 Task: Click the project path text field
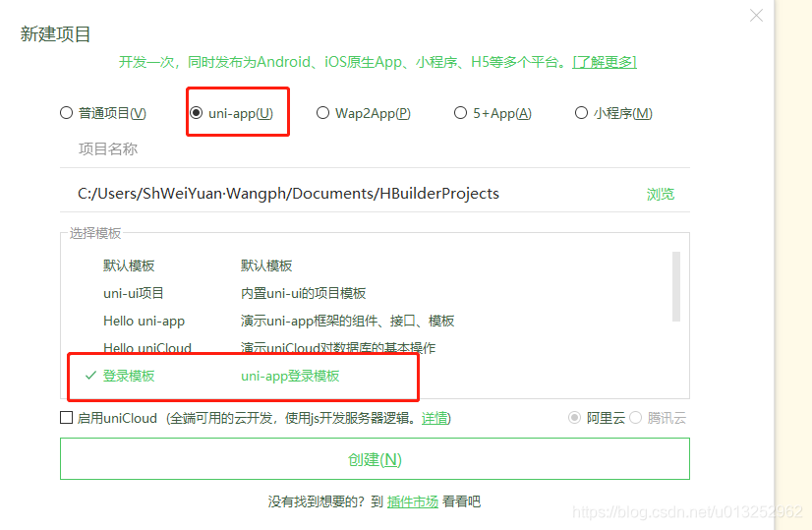[x=352, y=194]
